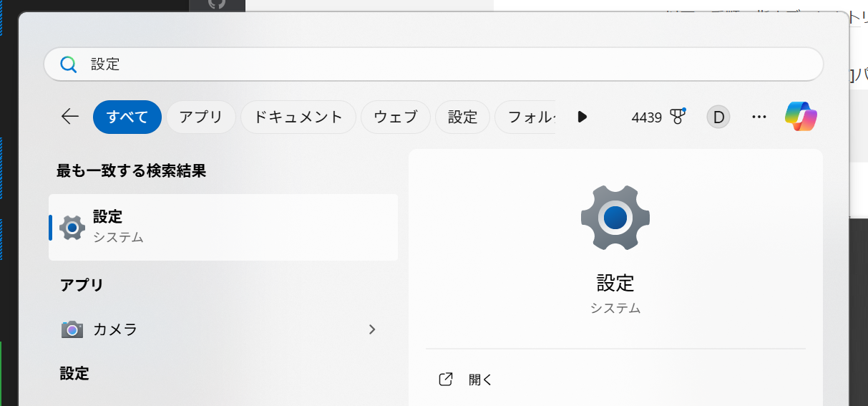The width and height of the screenshot is (868, 406).
Task: Open the rewards points 4439
Action: (647, 117)
